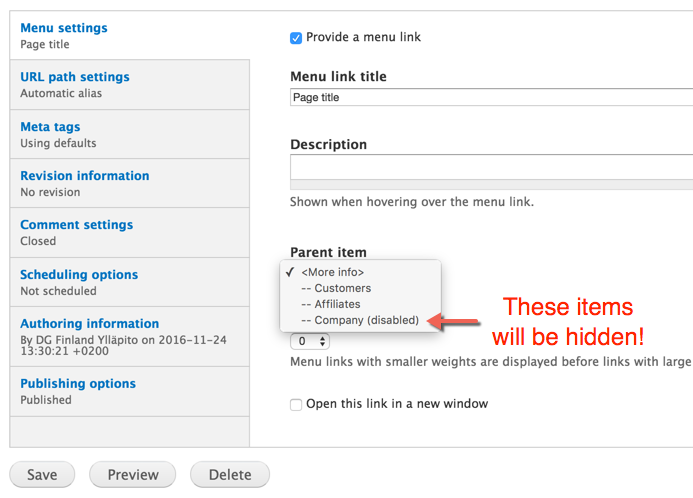
Task: Click the Delete button
Action: tap(230, 475)
